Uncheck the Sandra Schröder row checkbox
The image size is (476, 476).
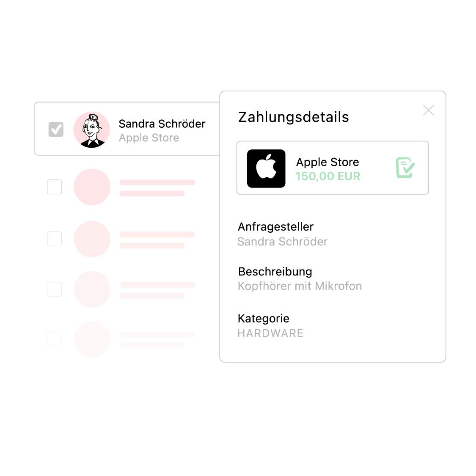pyautogui.click(x=56, y=129)
